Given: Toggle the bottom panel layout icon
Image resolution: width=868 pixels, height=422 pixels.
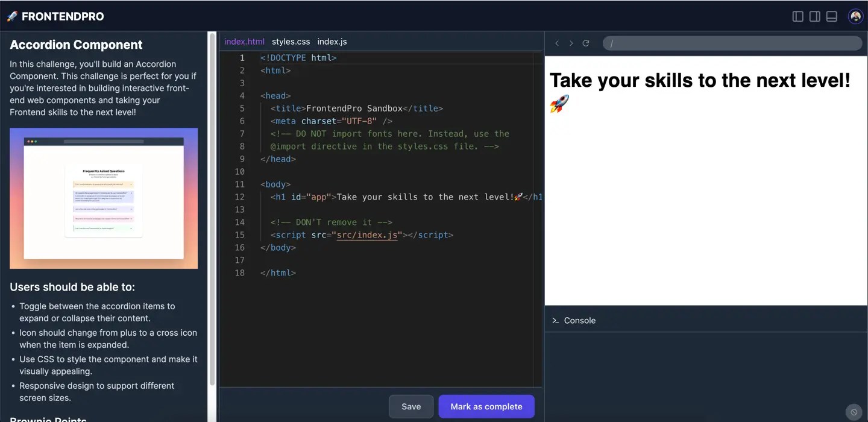Looking at the screenshot, I should pyautogui.click(x=831, y=16).
